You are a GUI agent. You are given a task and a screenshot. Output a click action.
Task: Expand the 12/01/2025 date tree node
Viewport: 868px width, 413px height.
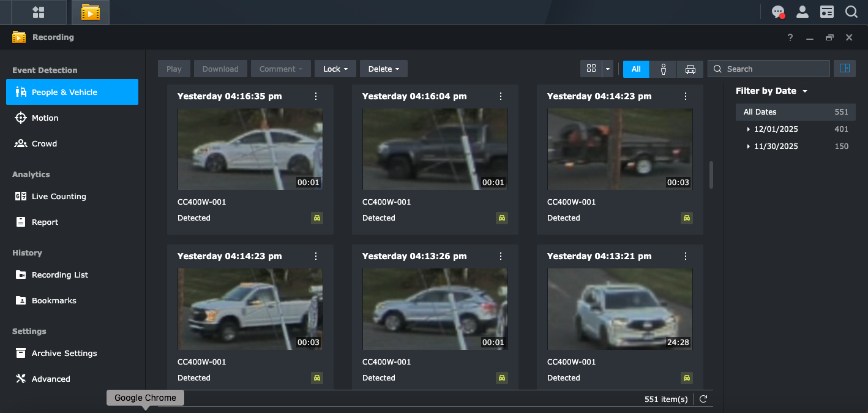coord(748,129)
